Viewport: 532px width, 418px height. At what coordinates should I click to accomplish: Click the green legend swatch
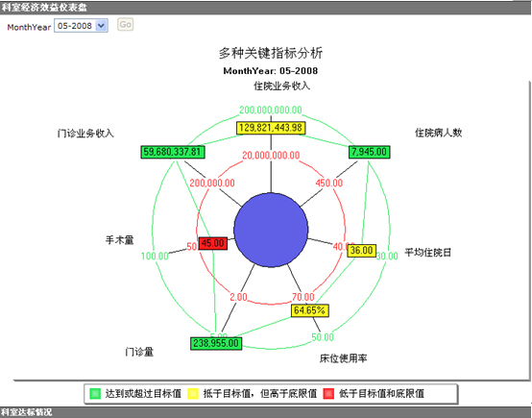click(x=95, y=394)
